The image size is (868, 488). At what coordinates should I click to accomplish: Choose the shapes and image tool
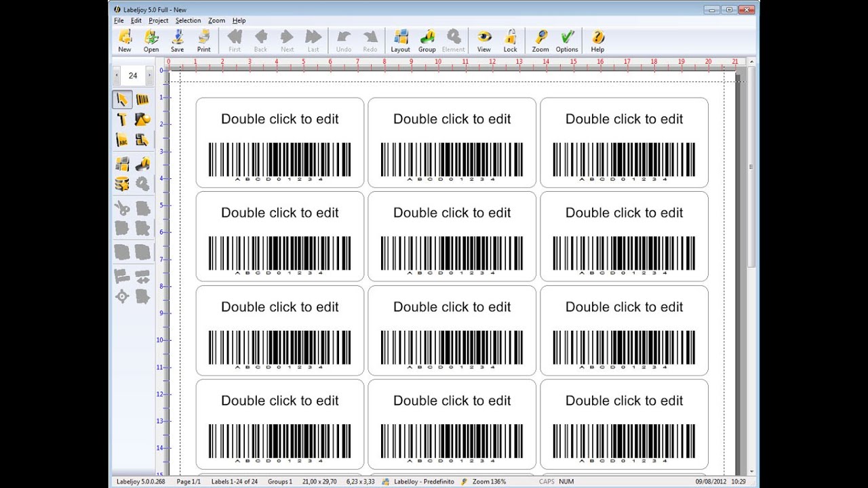click(x=142, y=120)
